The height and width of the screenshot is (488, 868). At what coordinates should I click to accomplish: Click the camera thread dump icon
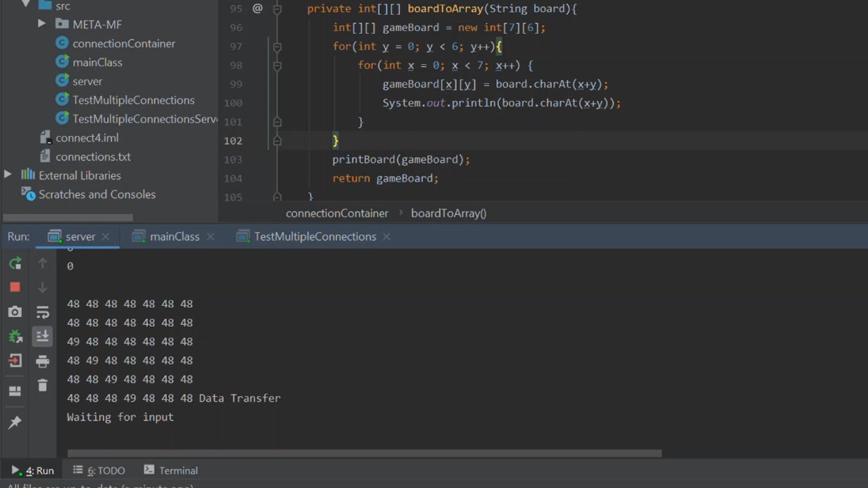[x=15, y=312]
